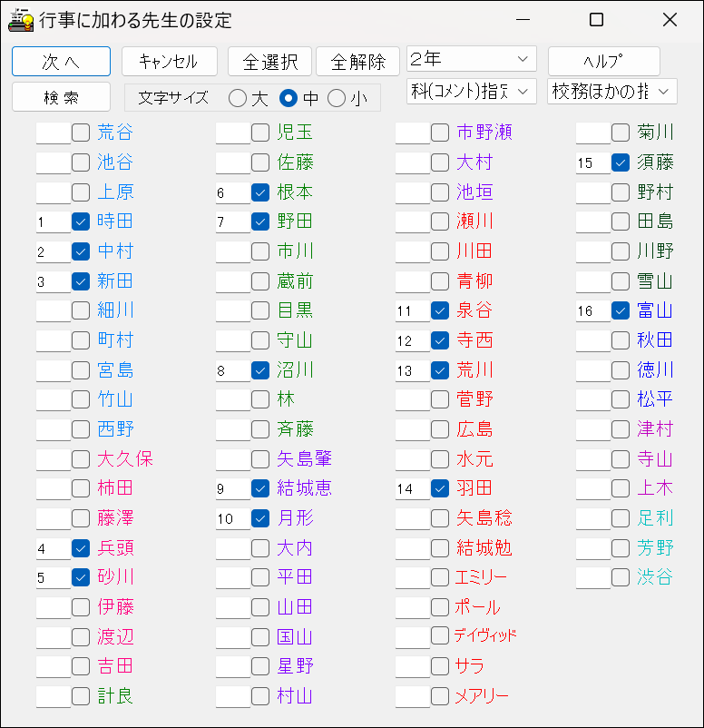Click the order field showing 1 beside 時田
Screen dimensions: 704x728
pyautogui.click(x=54, y=221)
